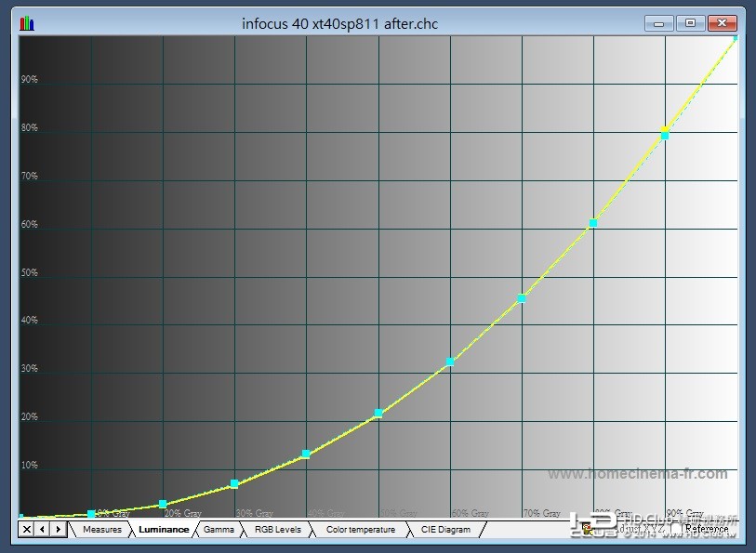Select the 50% Gray cyan data point
The width and height of the screenshot is (756, 553).
[378, 413]
